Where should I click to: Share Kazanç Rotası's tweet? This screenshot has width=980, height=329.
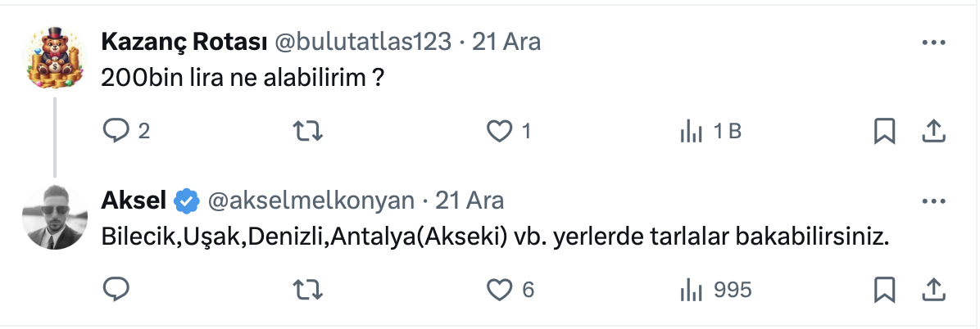pos(935,131)
